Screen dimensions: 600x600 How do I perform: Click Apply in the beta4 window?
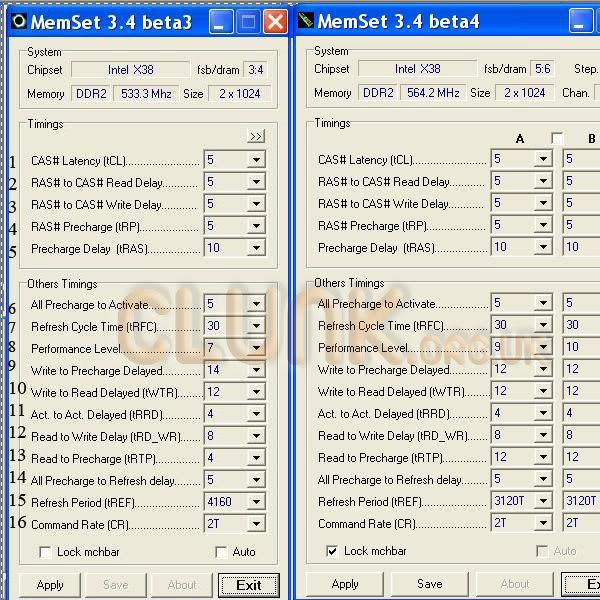point(345,584)
